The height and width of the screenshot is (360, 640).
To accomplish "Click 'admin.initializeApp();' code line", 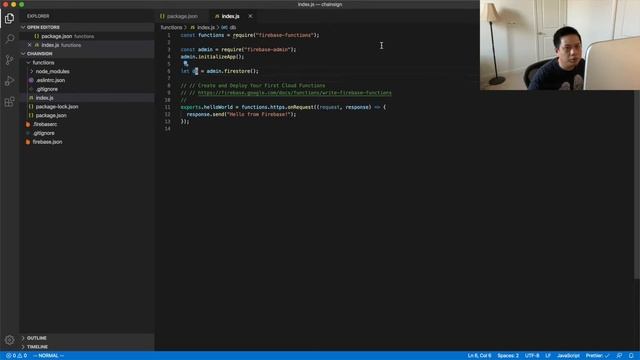I will point(212,57).
